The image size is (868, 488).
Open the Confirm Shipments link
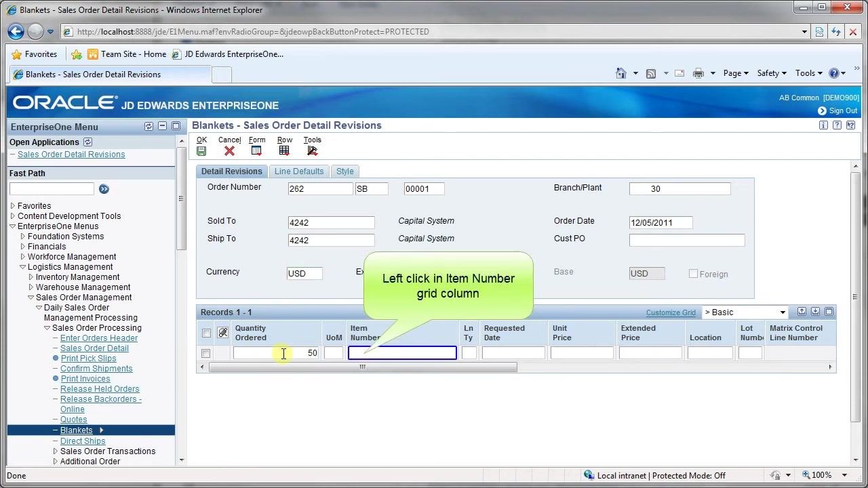pyautogui.click(x=96, y=369)
